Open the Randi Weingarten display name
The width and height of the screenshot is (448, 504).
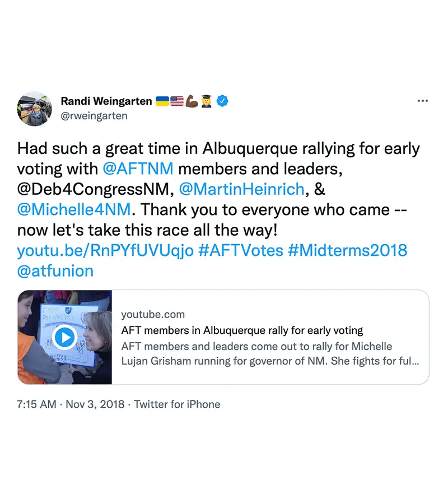tap(106, 101)
